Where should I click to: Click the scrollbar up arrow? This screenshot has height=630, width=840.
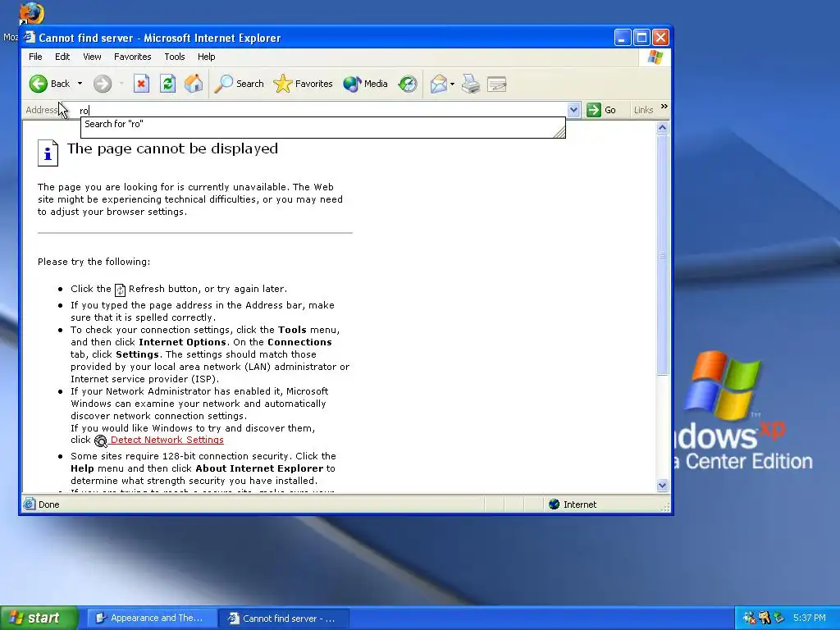tap(663, 127)
